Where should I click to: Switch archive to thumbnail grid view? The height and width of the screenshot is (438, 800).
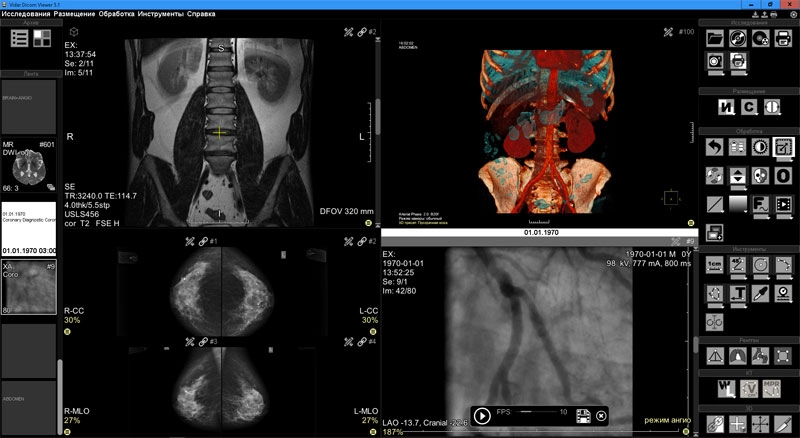click(42, 38)
